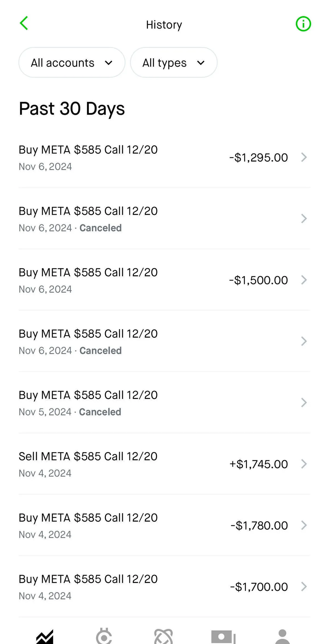The width and height of the screenshot is (328, 644).
Task: Open the prediction markets tab icon
Action: pos(163,636)
